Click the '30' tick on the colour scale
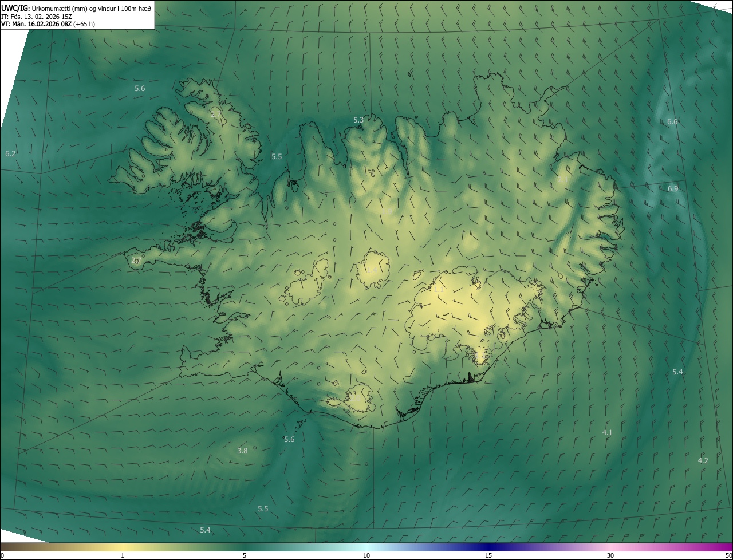733x560 pixels. (x=610, y=555)
